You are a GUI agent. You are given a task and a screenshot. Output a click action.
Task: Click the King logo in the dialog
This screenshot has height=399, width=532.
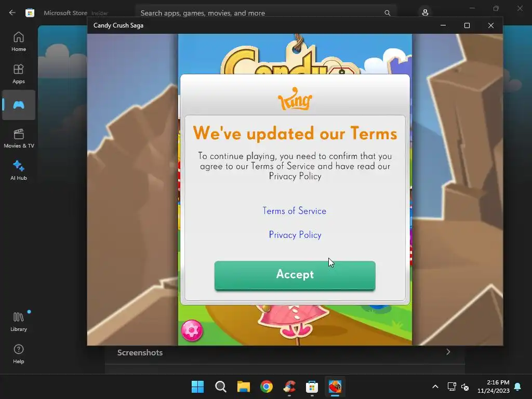coord(295,99)
